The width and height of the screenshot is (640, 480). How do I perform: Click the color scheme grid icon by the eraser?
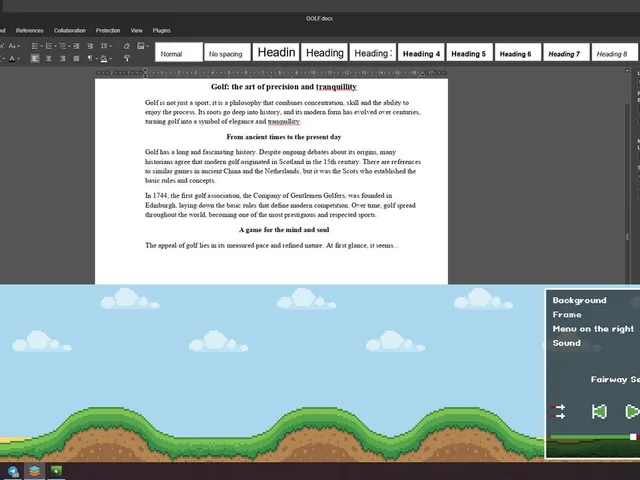141,46
